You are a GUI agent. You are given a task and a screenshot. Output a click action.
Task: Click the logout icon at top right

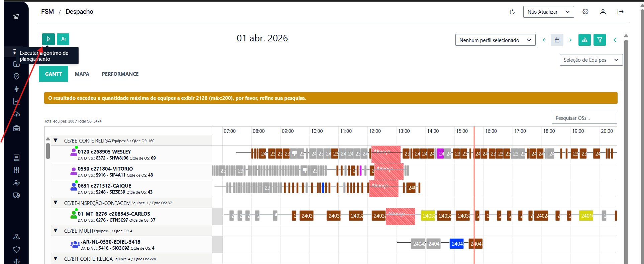click(620, 12)
